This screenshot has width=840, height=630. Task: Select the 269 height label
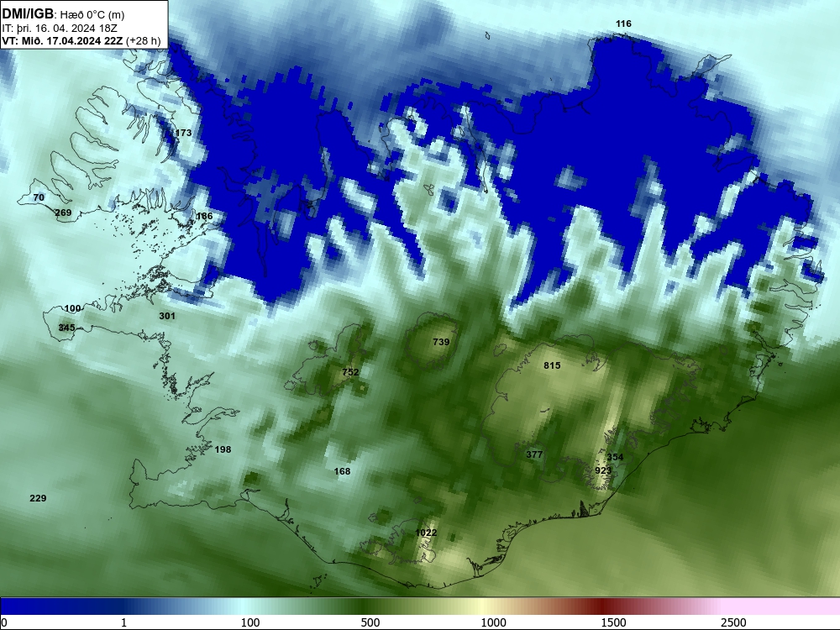click(63, 213)
